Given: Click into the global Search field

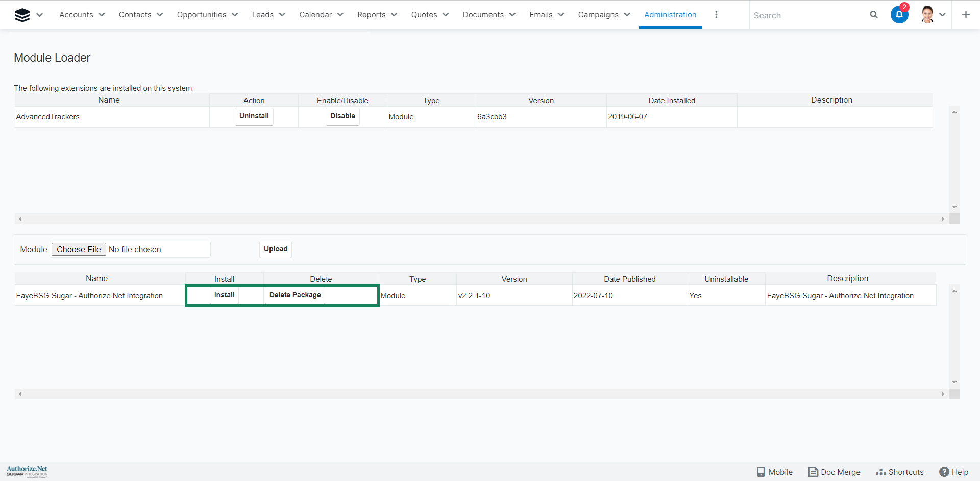Looking at the screenshot, I should 809,15.
